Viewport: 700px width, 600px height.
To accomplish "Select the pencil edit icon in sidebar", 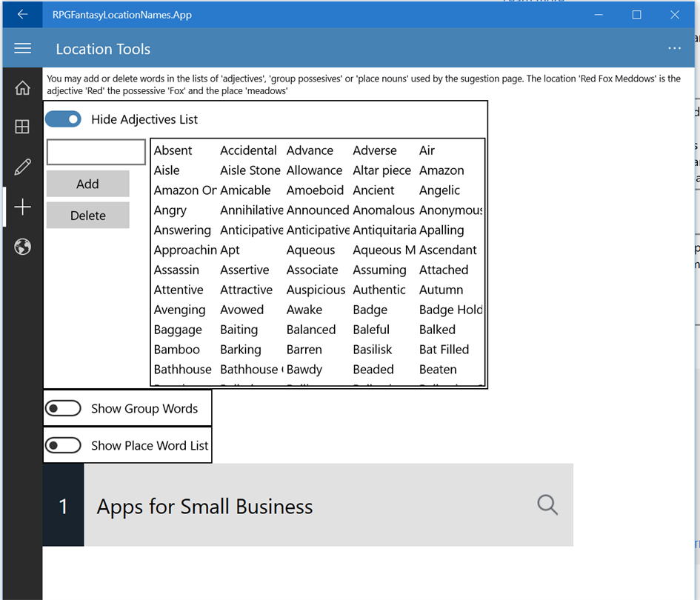I will click(x=22, y=167).
